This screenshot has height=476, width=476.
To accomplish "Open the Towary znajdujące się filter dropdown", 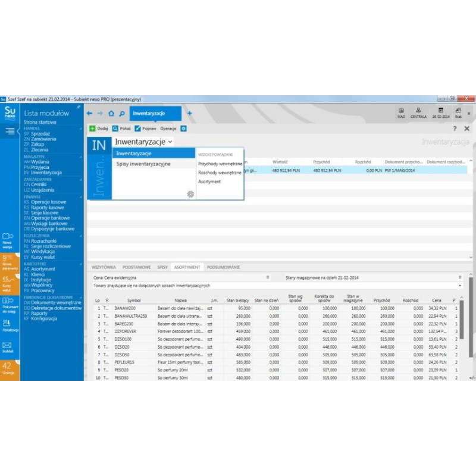I will click(459, 286).
